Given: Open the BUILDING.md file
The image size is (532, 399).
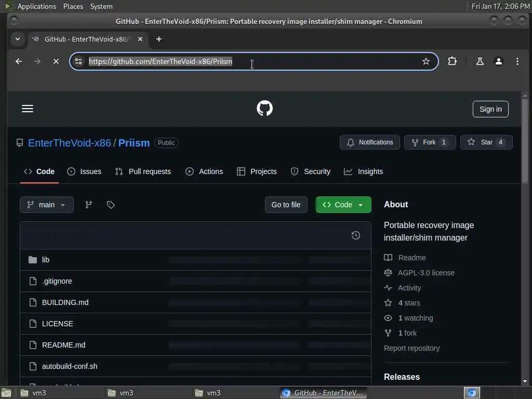Looking at the screenshot, I should click(x=65, y=303).
